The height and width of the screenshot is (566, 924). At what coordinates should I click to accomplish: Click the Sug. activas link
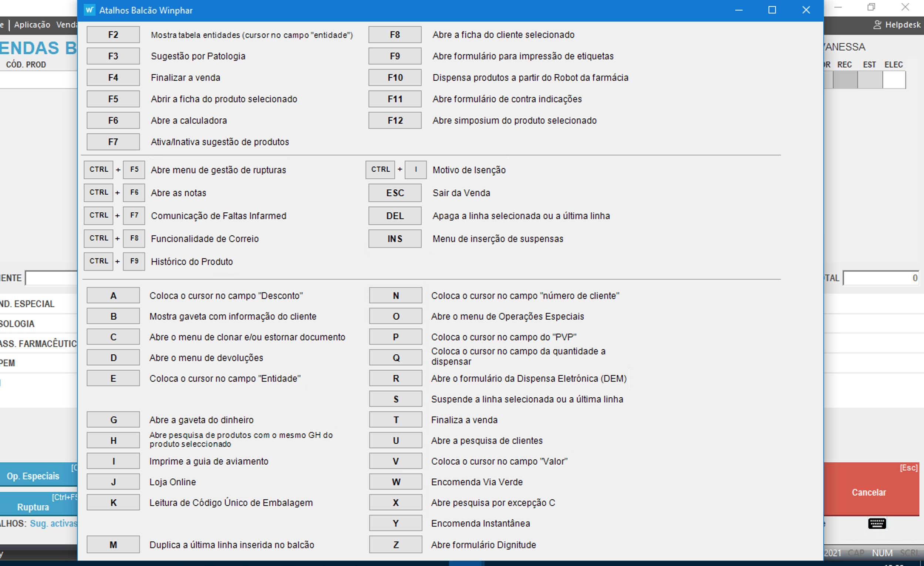53,523
